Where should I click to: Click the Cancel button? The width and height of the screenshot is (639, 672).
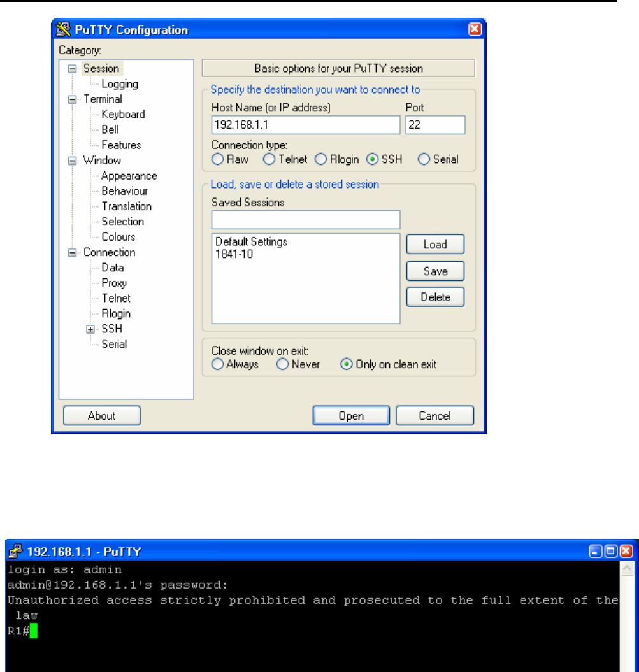click(434, 416)
